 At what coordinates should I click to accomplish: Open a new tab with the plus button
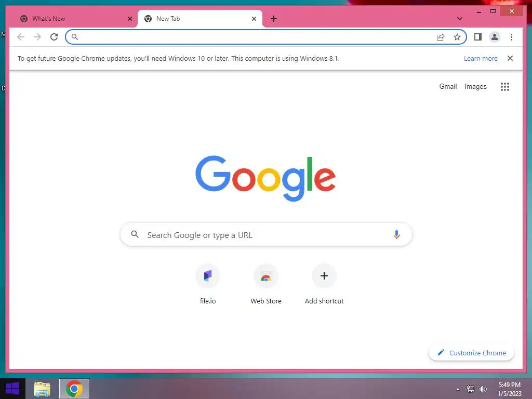pyautogui.click(x=274, y=19)
